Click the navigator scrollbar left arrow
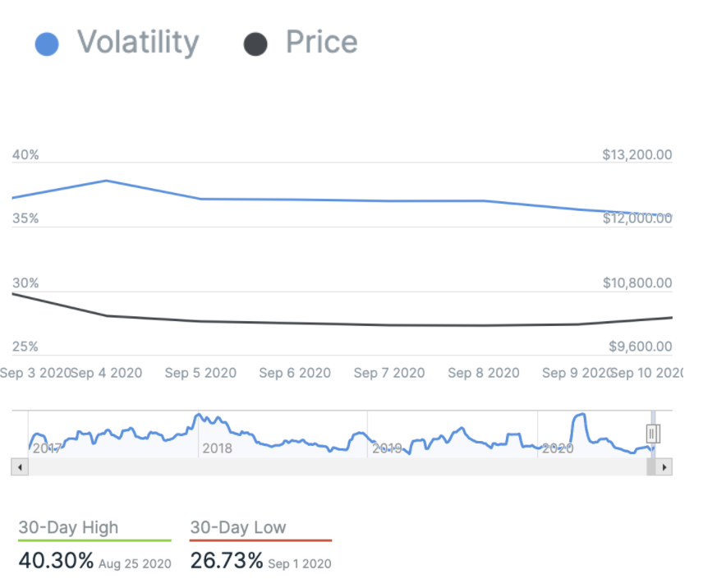Image resolution: width=703 pixels, height=588 pixels. point(20,466)
